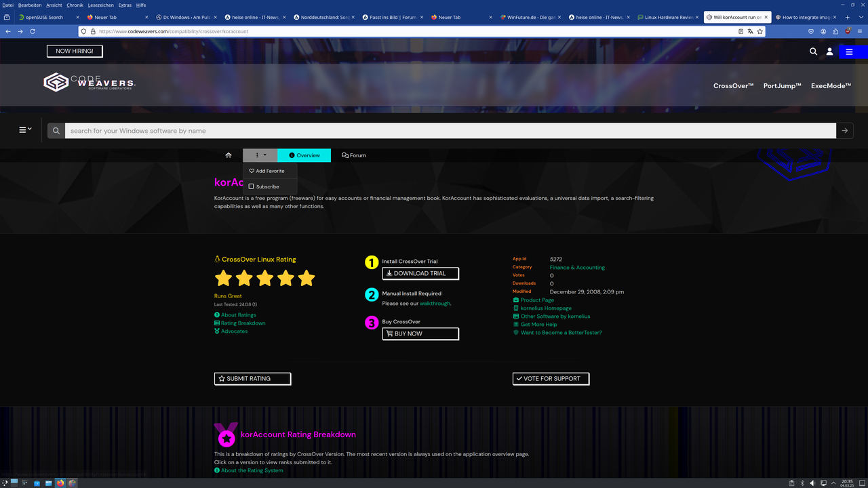Show hidden system tray icons arrow
The width and height of the screenshot is (868, 488).
pos(834,483)
